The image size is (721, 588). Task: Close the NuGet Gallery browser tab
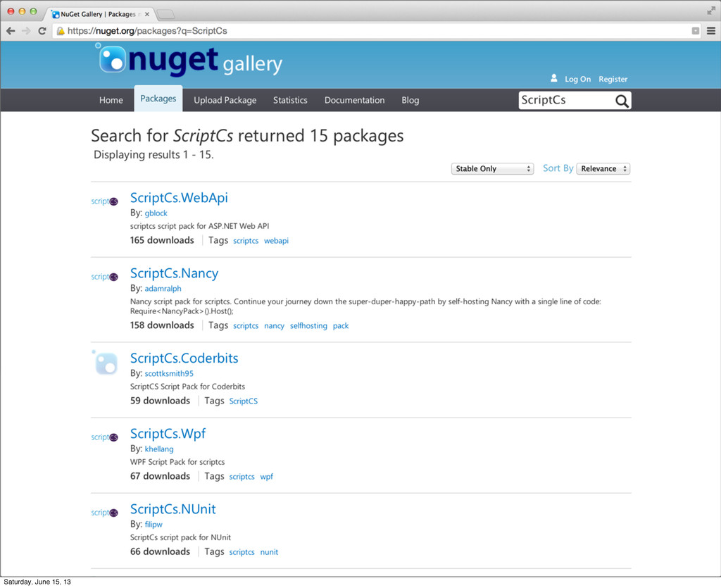pyautogui.click(x=146, y=14)
